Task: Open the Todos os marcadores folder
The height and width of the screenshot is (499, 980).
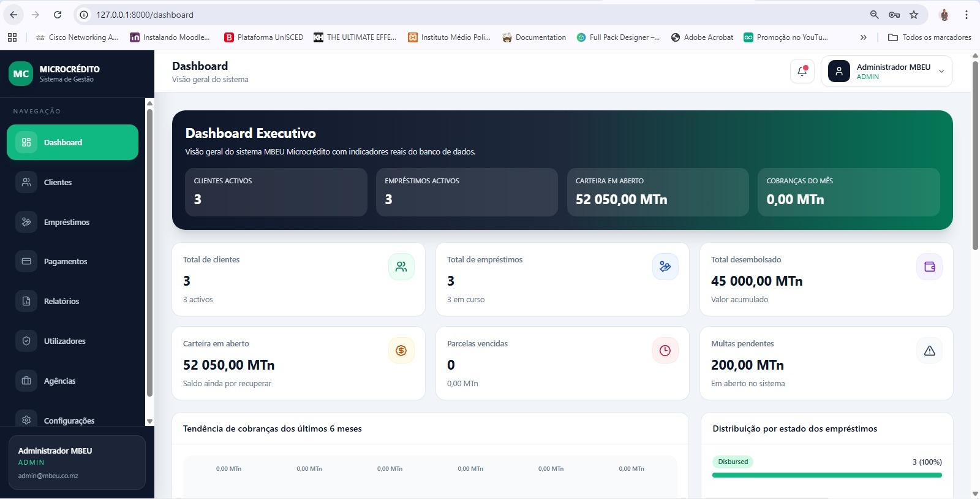Action: tap(930, 37)
